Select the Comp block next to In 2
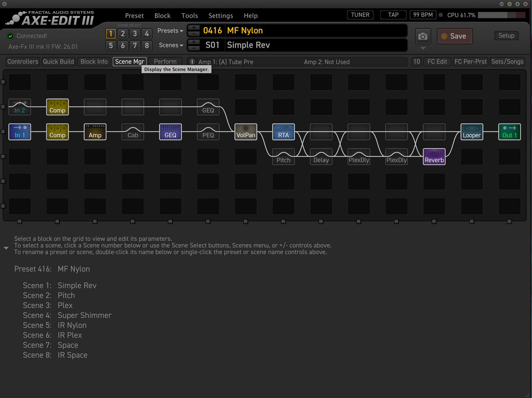This screenshot has height=398, width=532. 57,107
